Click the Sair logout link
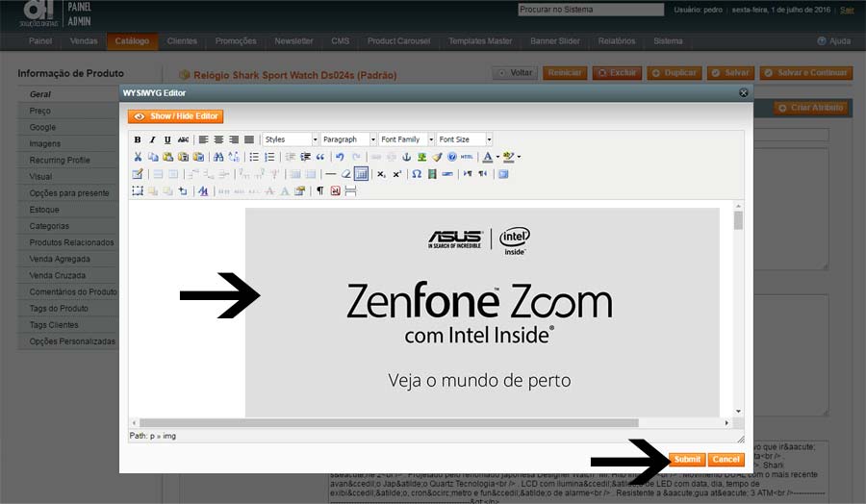The width and height of the screenshot is (866, 504). pyautogui.click(x=847, y=10)
